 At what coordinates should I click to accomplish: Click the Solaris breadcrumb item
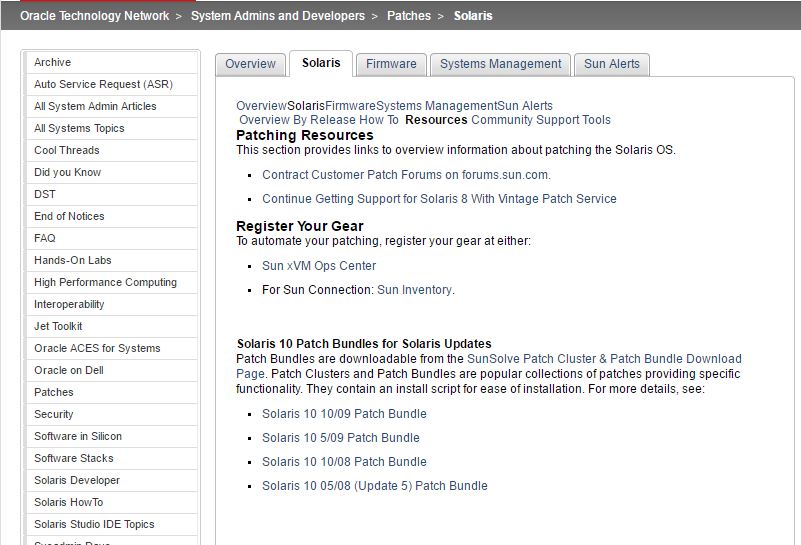(473, 16)
